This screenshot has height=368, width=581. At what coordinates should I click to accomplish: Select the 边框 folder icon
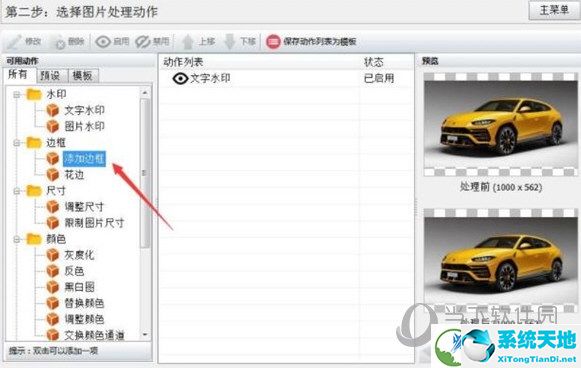point(34,142)
